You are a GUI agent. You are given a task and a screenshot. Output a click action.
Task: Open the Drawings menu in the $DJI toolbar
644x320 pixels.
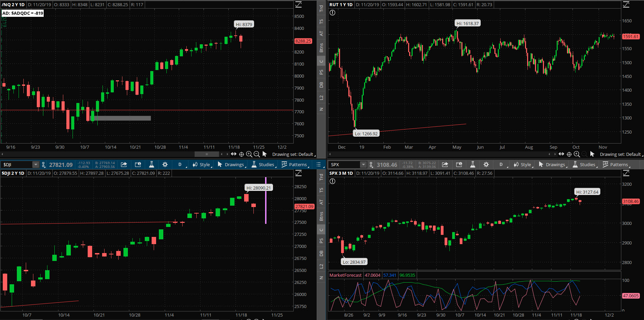pyautogui.click(x=232, y=164)
